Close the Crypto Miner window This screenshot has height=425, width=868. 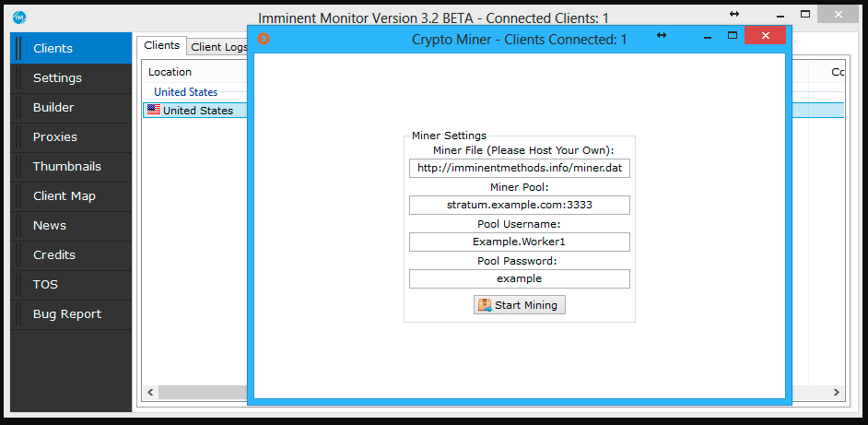pos(765,35)
